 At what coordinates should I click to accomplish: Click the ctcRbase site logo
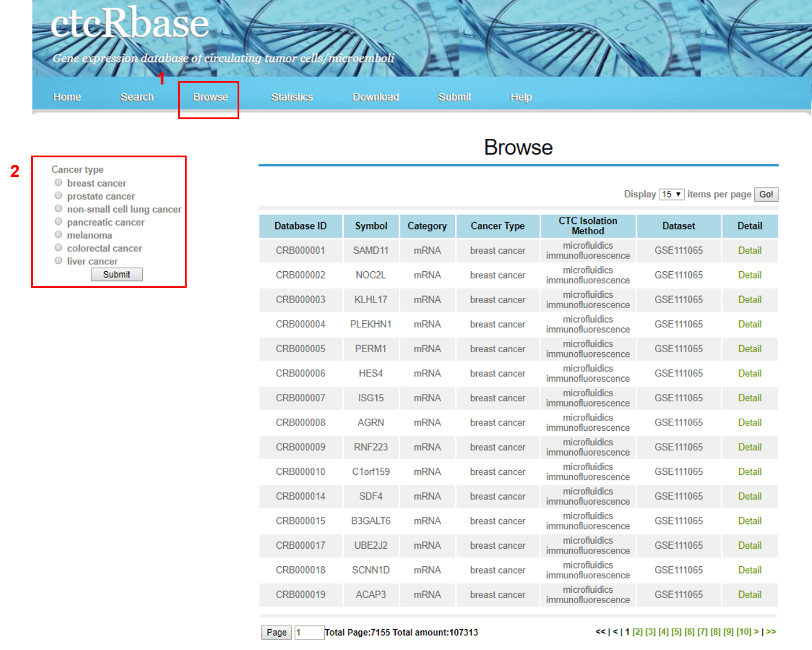tap(129, 24)
